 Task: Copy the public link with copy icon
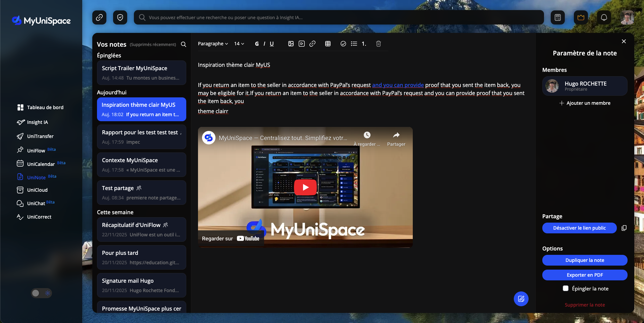coord(624,228)
